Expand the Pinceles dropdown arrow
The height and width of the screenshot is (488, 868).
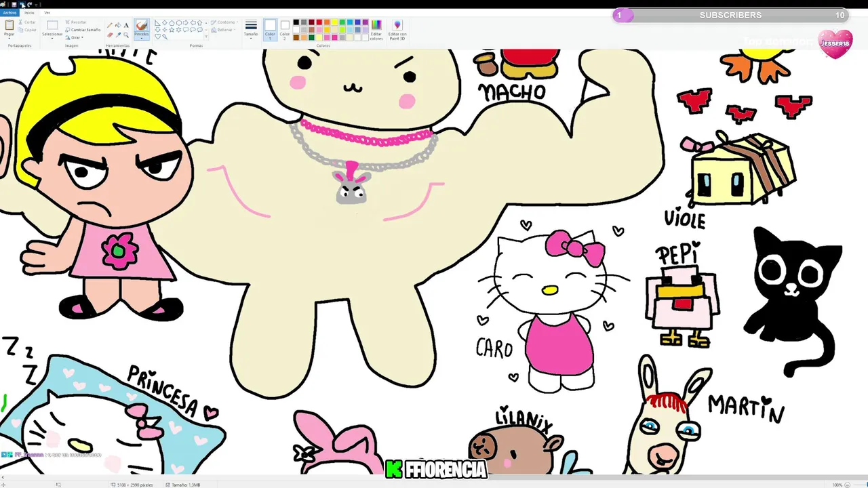[142, 38]
